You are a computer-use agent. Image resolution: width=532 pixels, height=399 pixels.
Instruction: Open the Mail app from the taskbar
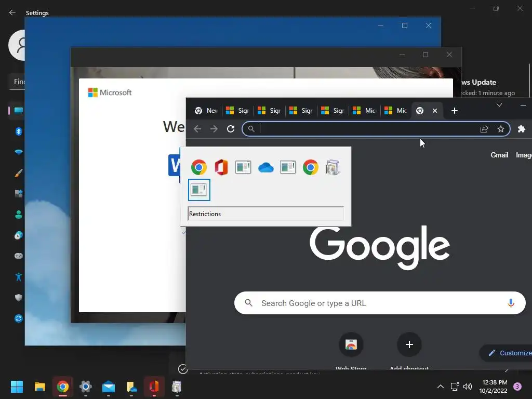click(108, 387)
